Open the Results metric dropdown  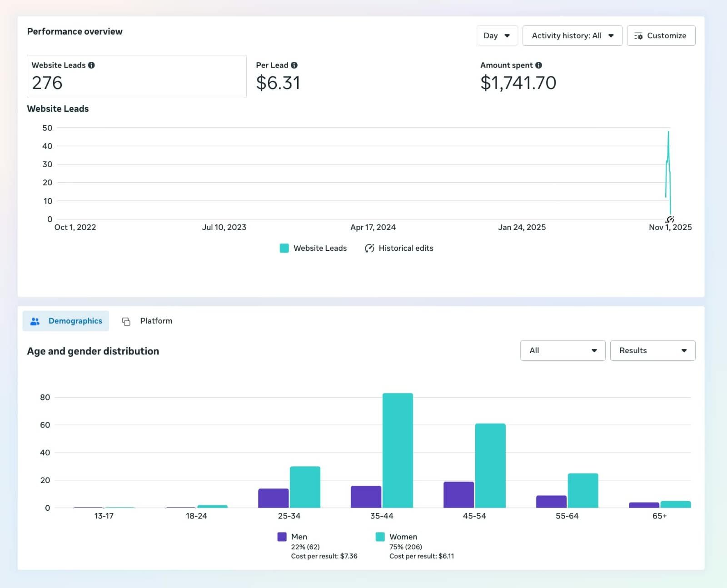[652, 350]
